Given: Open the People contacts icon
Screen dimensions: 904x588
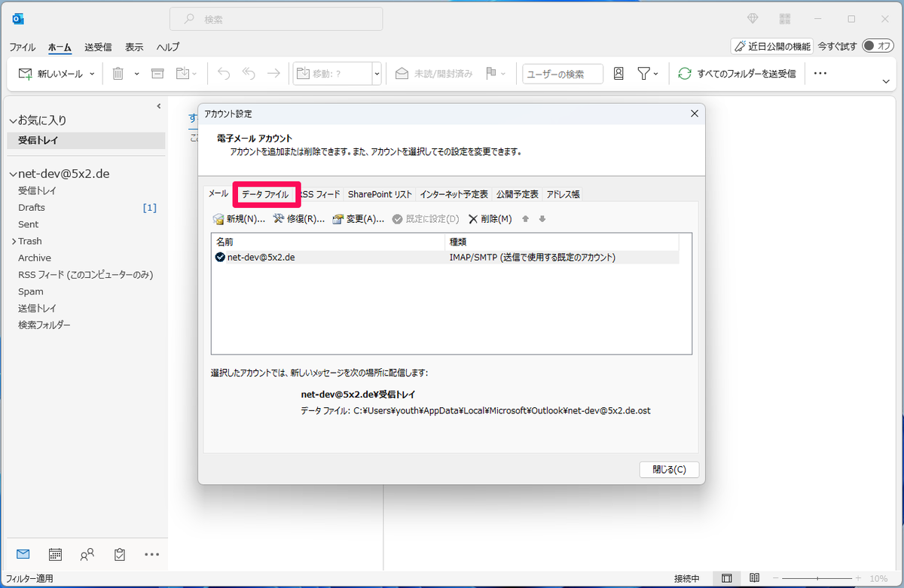Looking at the screenshot, I should coord(87,554).
